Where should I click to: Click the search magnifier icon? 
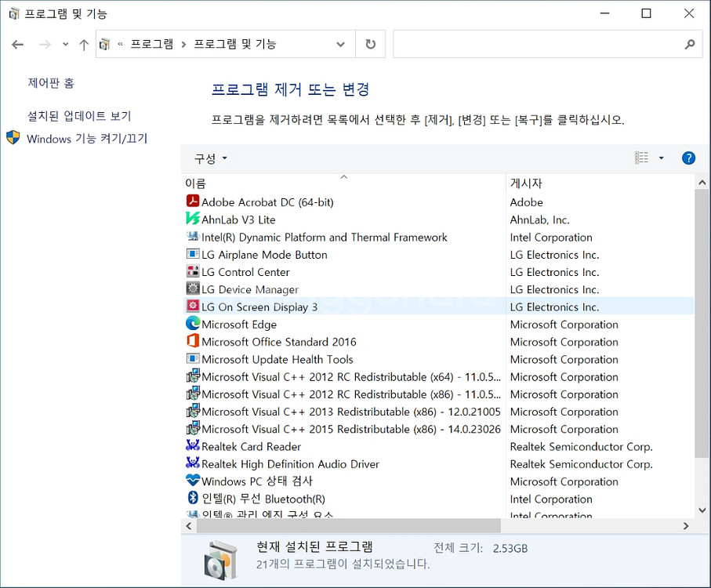pos(690,44)
